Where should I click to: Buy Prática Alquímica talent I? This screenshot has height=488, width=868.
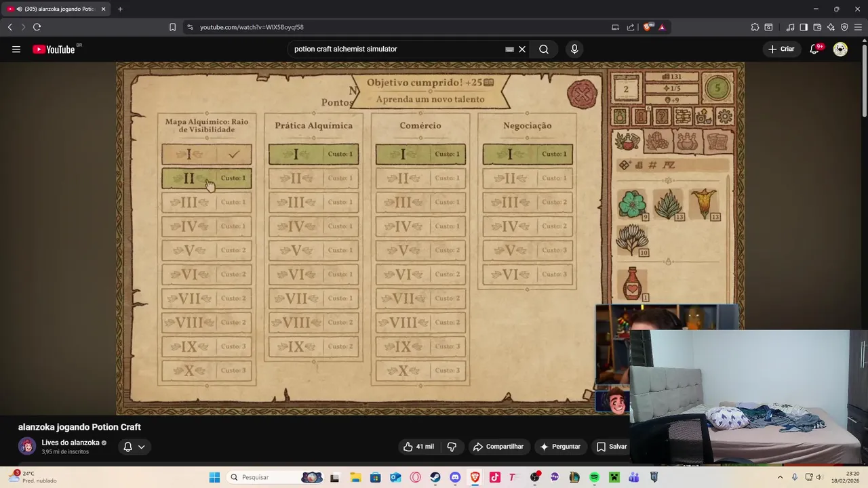coord(313,155)
